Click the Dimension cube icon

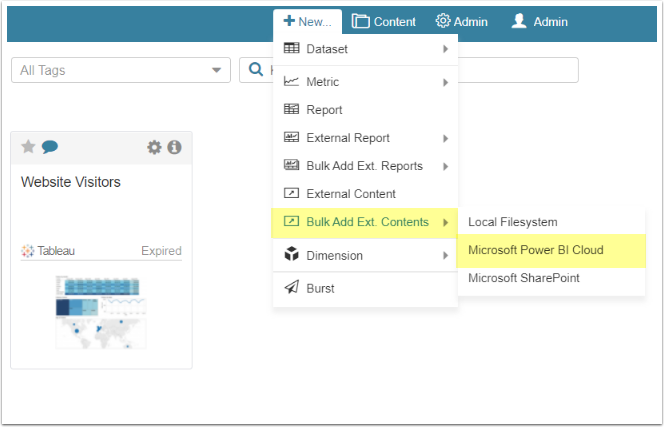(291, 255)
